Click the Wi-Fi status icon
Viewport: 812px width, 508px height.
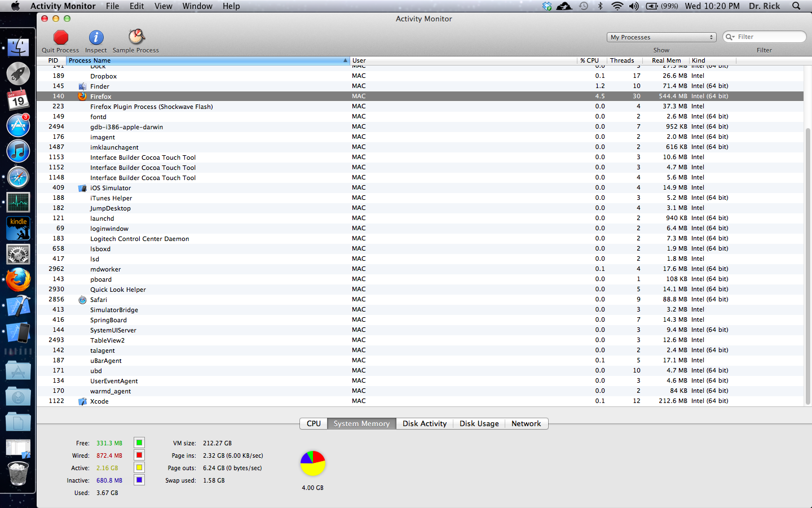617,6
